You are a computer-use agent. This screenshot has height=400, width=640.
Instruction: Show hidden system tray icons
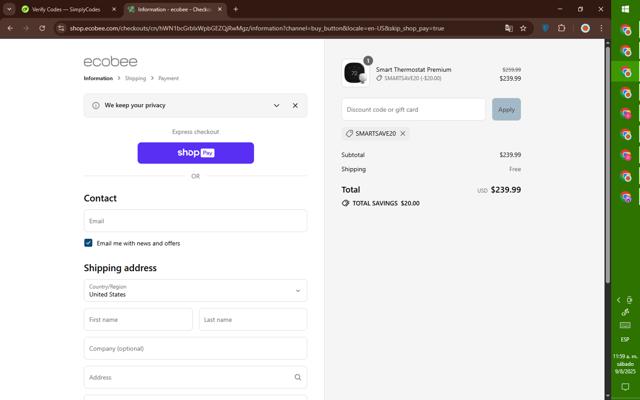tap(619, 300)
